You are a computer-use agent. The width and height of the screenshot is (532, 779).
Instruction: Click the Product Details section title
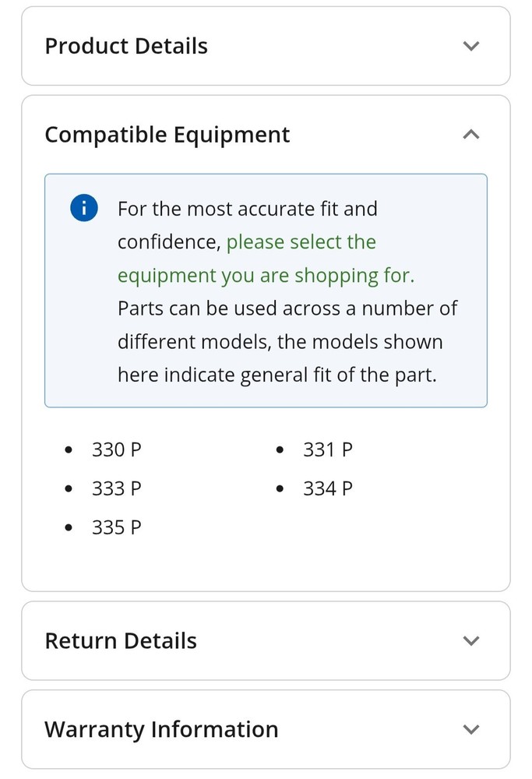[126, 46]
